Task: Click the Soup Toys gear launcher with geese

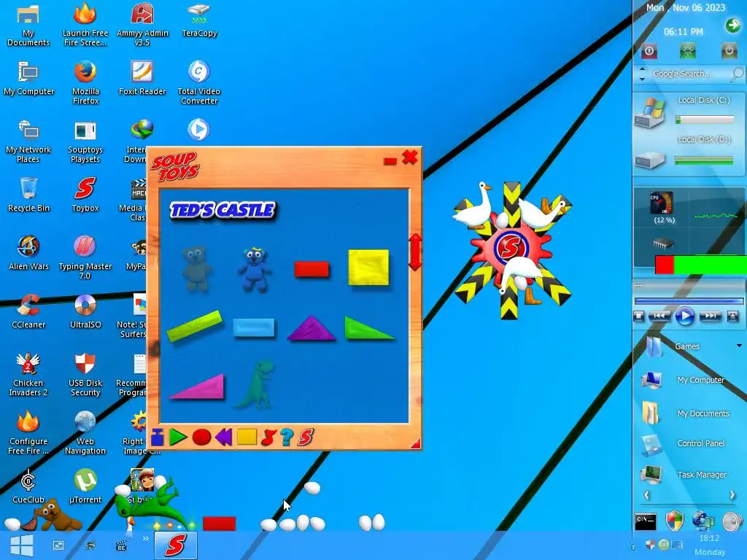Action: pos(511,249)
